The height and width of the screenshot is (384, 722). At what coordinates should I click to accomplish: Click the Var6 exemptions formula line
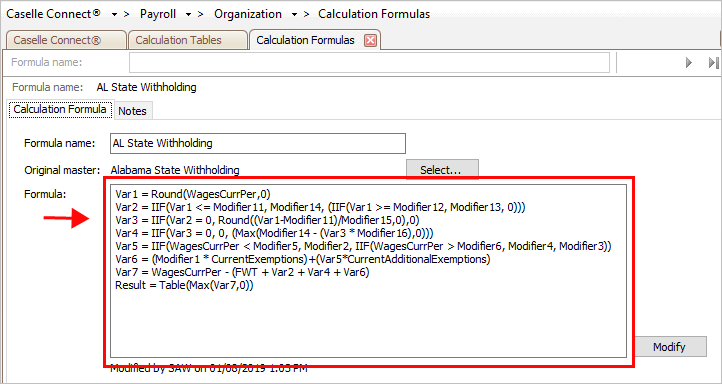pos(303,259)
